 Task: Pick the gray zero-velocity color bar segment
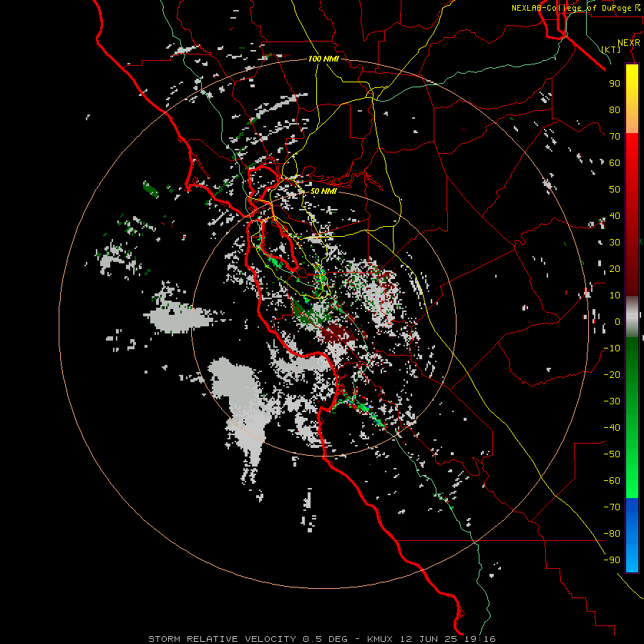click(x=632, y=317)
